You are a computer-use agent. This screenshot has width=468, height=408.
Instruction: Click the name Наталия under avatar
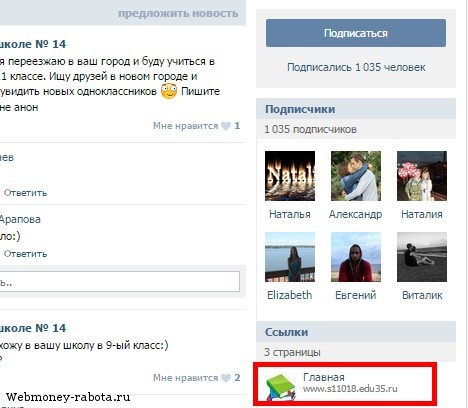point(422,214)
